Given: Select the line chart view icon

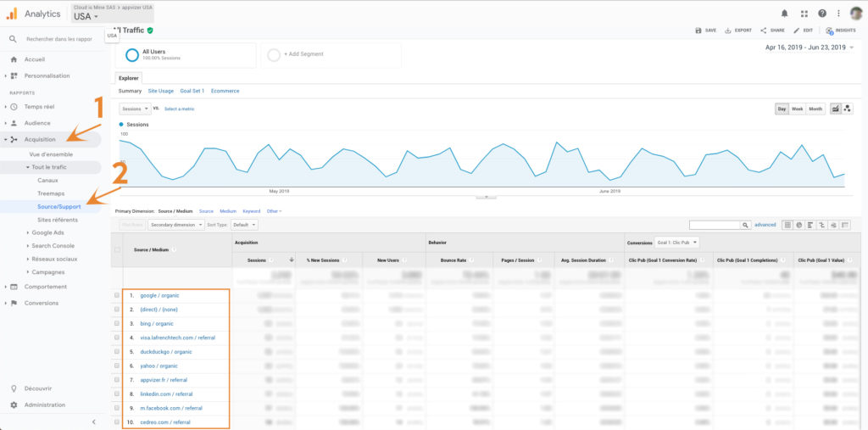Looking at the screenshot, I should click(836, 109).
